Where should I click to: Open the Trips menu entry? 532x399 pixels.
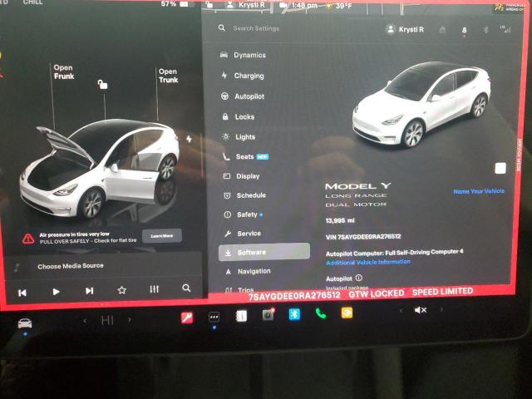click(x=240, y=290)
